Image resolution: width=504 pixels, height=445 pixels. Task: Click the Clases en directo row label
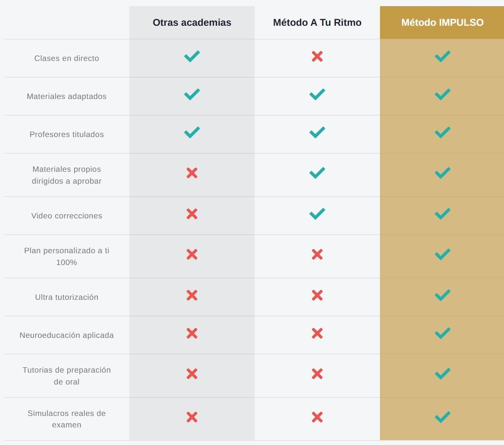(67, 58)
